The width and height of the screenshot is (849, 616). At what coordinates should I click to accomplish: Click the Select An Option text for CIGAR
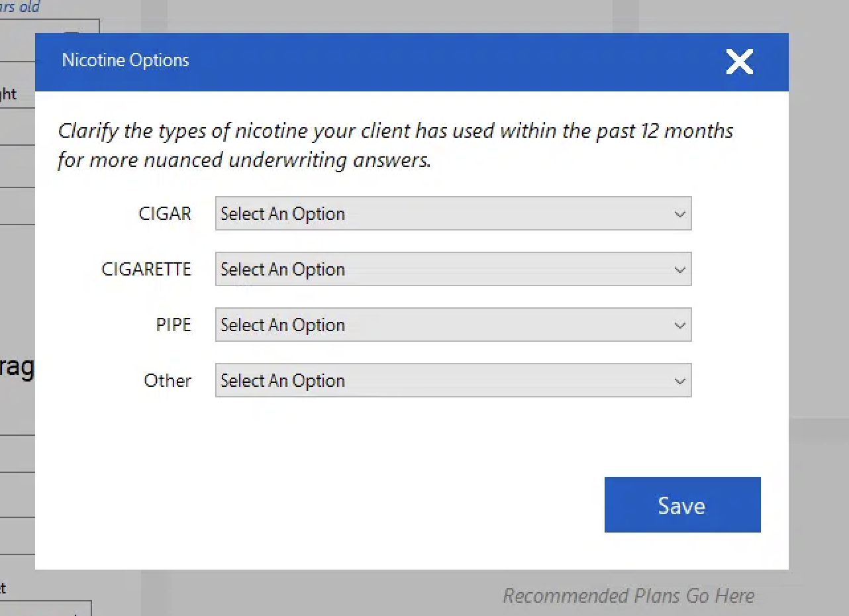283,214
